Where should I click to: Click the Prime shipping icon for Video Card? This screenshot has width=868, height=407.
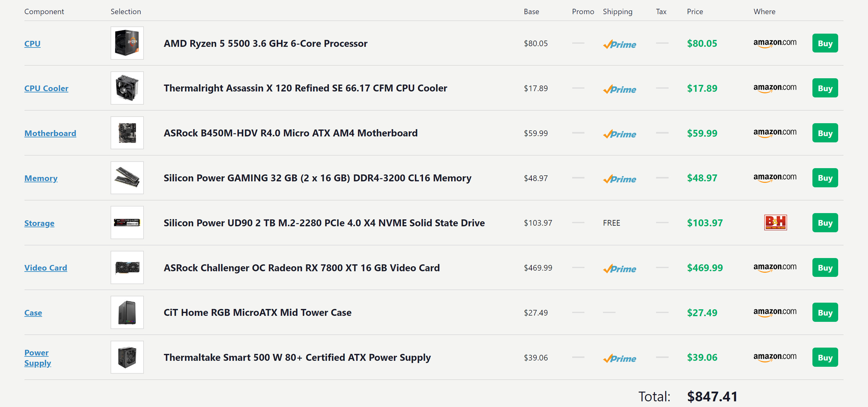[x=619, y=268]
